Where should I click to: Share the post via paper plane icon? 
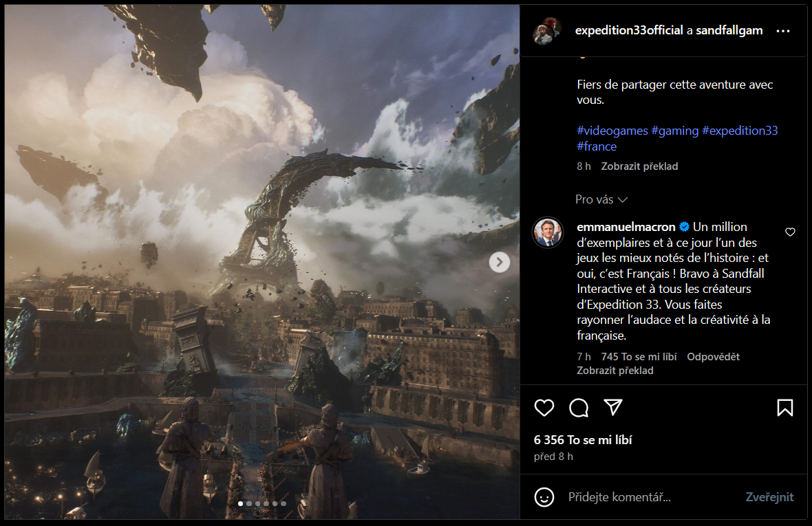click(613, 408)
